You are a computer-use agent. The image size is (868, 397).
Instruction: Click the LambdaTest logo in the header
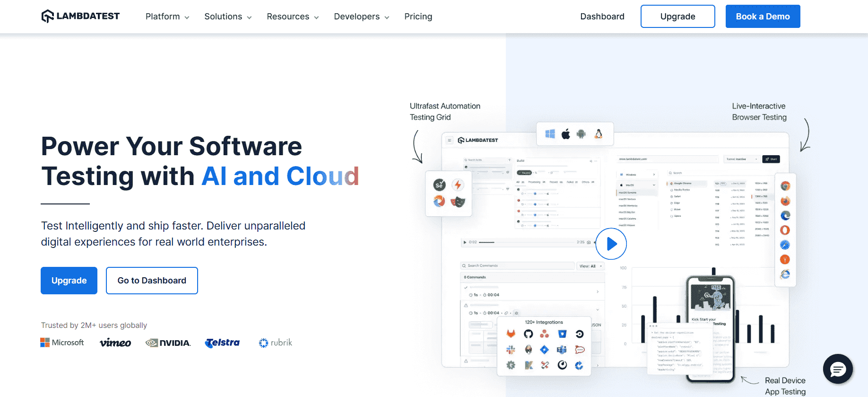click(80, 16)
